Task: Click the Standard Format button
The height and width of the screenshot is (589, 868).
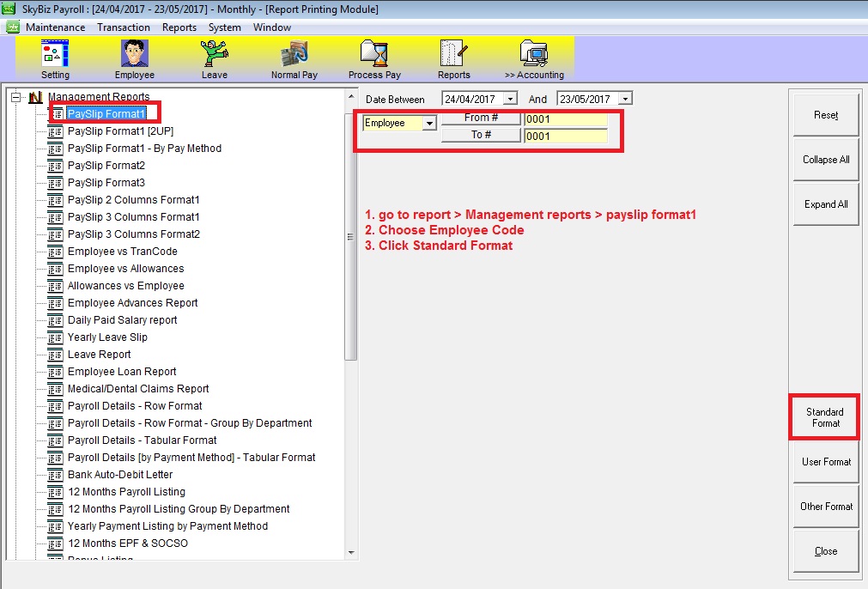Action: [x=824, y=417]
